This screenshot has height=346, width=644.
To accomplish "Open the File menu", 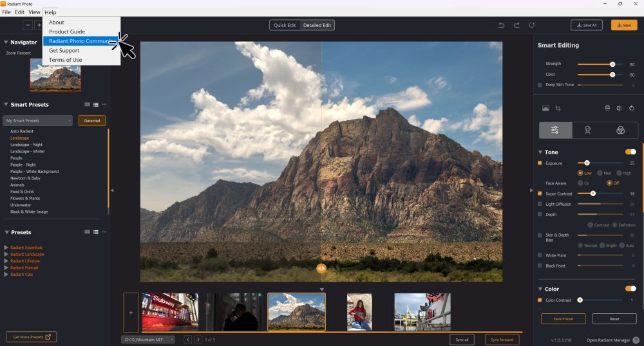I will click(x=6, y=12).
